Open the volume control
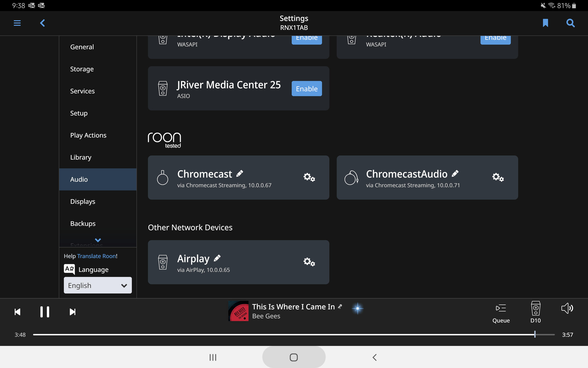 pos(567,308)
